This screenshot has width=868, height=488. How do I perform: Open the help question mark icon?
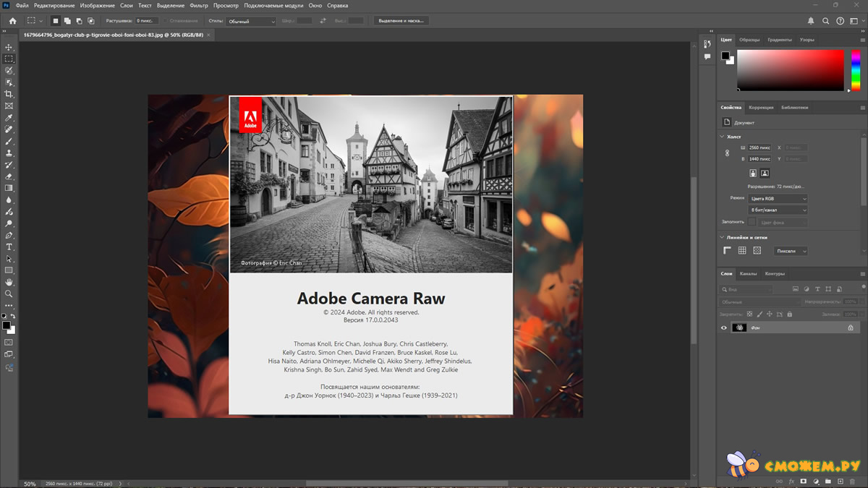point(840,21)
